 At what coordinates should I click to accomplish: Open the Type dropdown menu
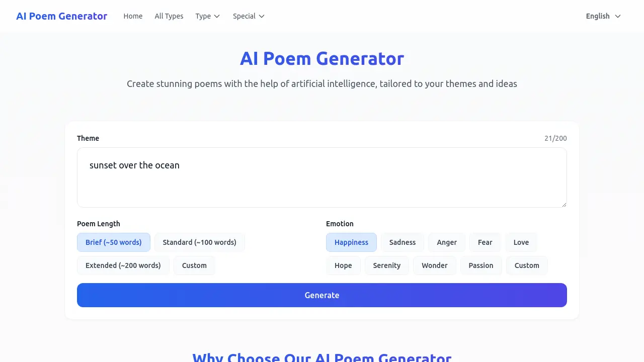(x=207, y=16)
